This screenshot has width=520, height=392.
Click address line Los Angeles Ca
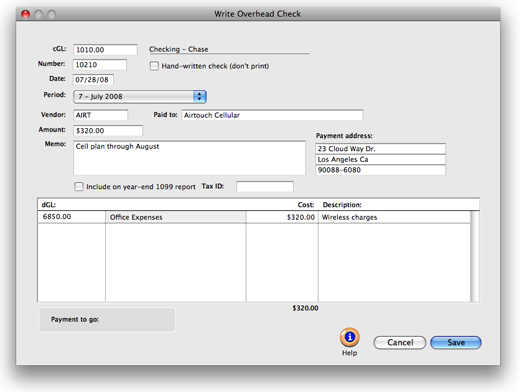click(380, 159)
